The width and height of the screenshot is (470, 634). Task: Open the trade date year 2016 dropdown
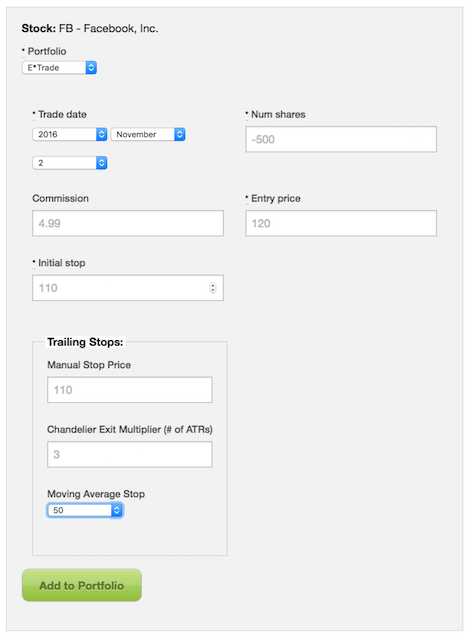tap(70, 134)
